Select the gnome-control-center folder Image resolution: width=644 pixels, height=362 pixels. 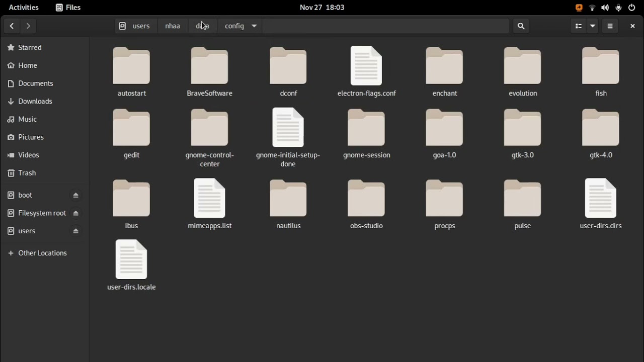click(210, 138)
